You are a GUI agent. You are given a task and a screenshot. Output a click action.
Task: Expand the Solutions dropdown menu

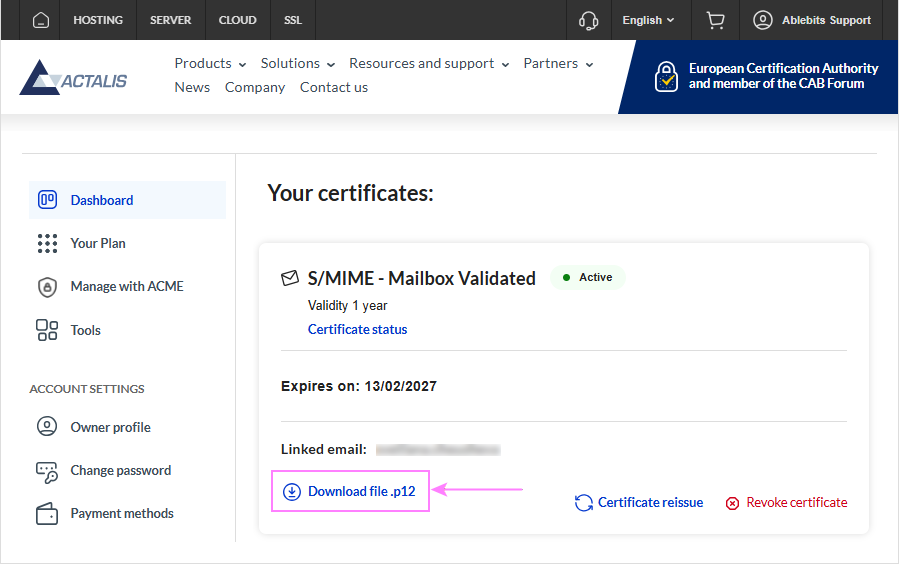coord(298,63)
